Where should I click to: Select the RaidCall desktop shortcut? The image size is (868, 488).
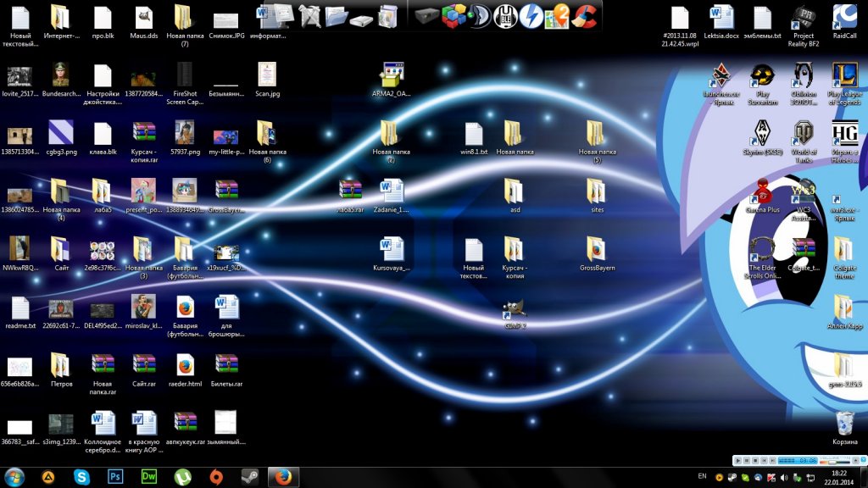844,18
